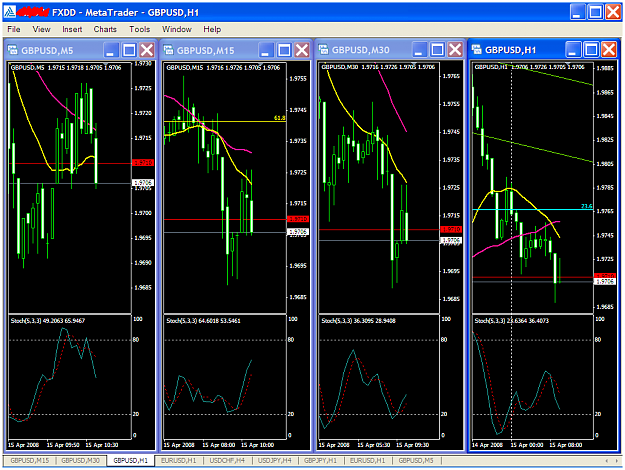Click the 23.6 Fibonacci label in H1 chart

[x=587, y=206]
